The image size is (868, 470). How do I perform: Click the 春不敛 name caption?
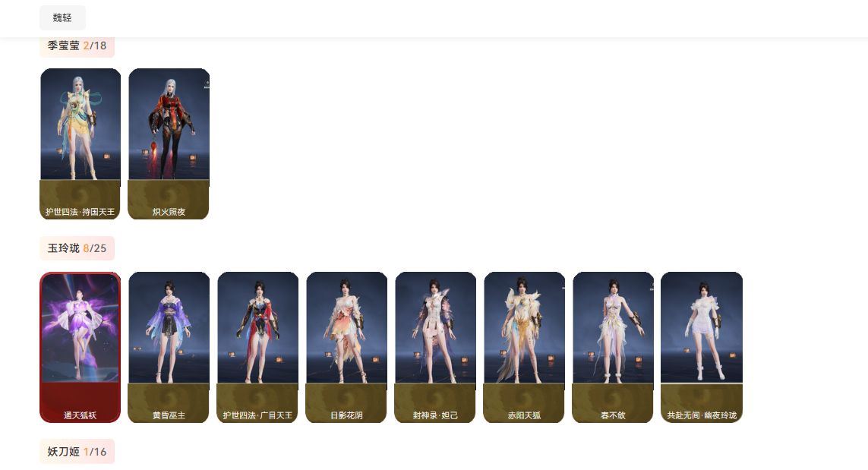[613, 415]
